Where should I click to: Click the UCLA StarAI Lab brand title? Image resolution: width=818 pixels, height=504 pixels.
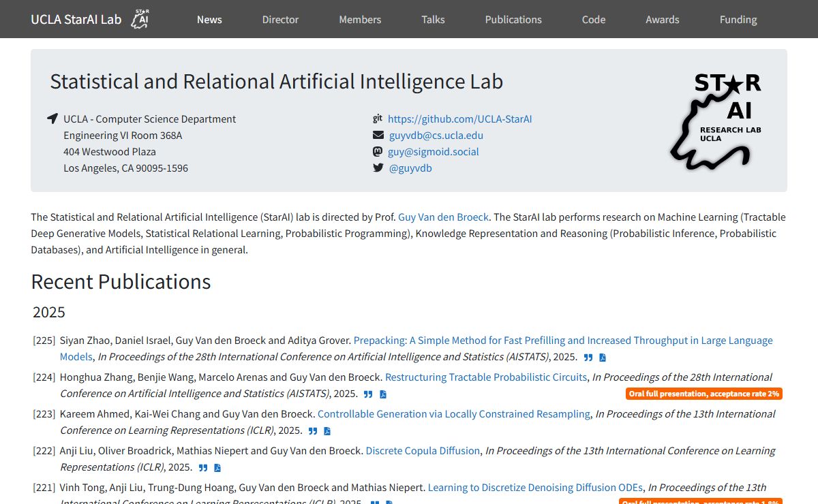pyautogui.click(x=76, y=19)
